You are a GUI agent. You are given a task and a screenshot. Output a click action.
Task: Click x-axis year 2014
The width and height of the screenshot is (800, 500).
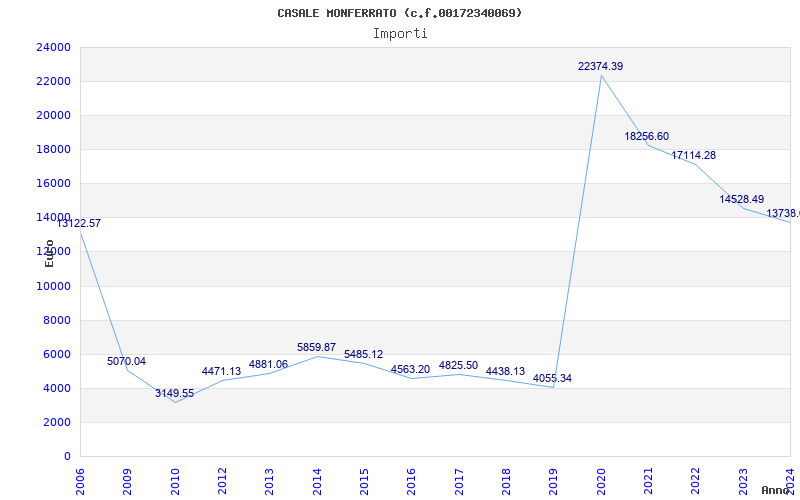pyautogui.click(x=317, y=481)
